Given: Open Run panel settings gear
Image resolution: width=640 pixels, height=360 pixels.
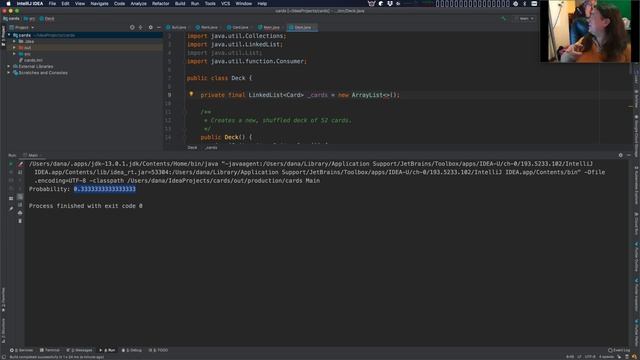Looking at the screenshot, I should pos(620,155).
